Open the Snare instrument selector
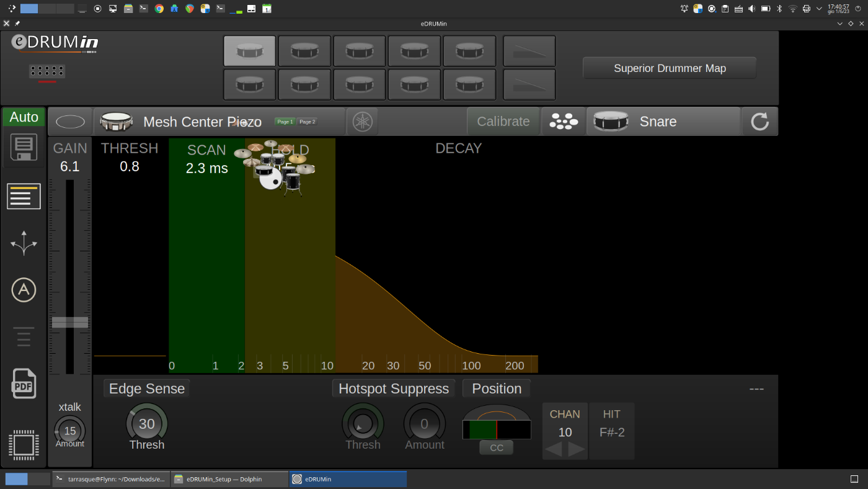This screenshot has width=868, height=489. pos(663,122)
